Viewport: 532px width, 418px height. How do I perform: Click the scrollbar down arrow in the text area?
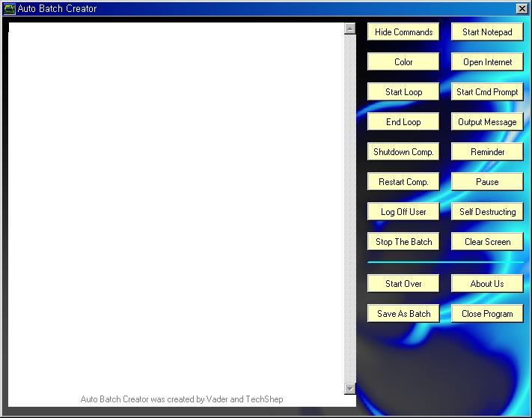coord(349,388)
